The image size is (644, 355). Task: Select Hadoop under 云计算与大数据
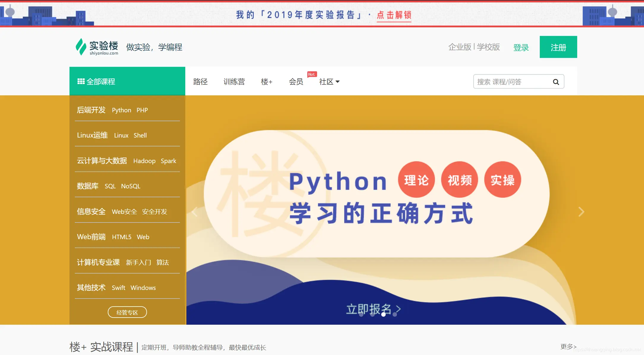145,161
